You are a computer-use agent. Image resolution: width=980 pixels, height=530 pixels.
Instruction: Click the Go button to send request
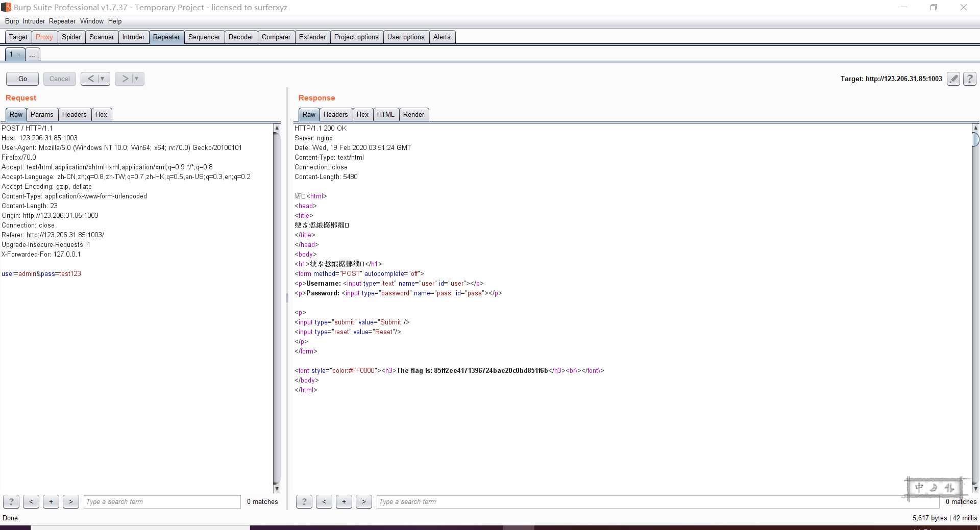tap(22, 79)
